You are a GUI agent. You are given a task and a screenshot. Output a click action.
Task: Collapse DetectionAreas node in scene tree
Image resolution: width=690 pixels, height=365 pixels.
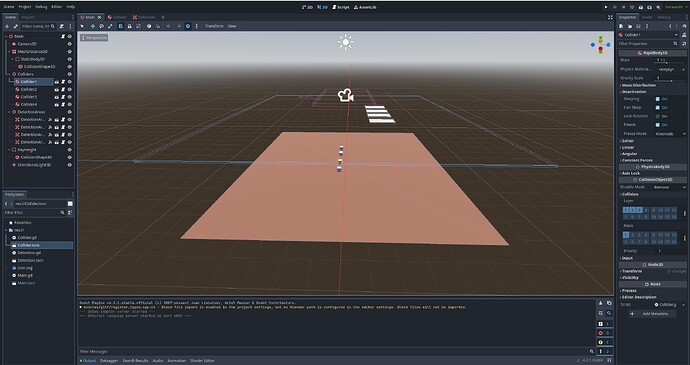pos(10,112)
